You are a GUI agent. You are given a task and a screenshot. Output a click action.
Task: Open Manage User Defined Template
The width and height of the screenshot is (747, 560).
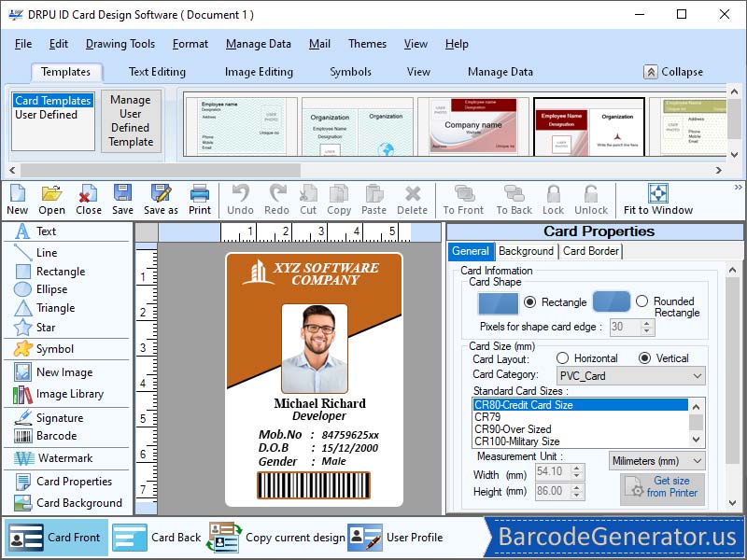pos(131,122)
